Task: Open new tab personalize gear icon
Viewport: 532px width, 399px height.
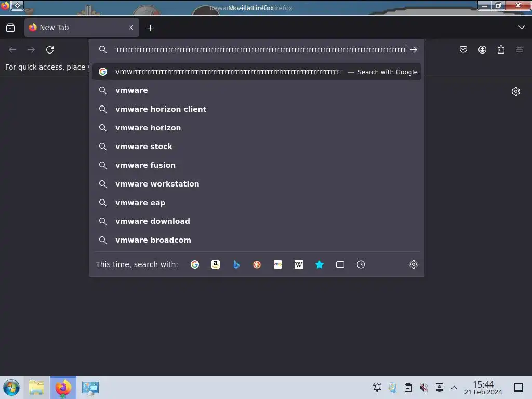Action: tap(516, 91)
